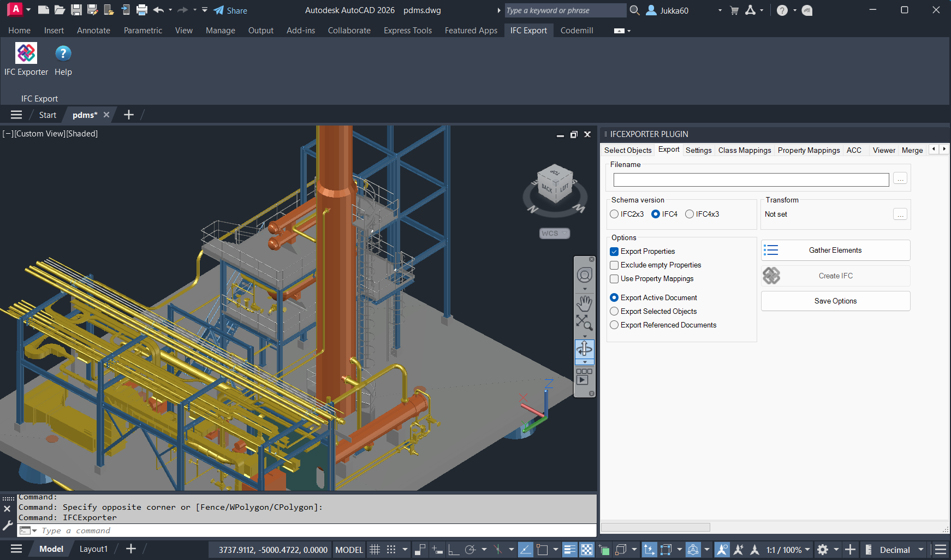Choose Export Selected Objects radio option
Image resolution: width=951 pixels, height=560 pixels.
614,312
